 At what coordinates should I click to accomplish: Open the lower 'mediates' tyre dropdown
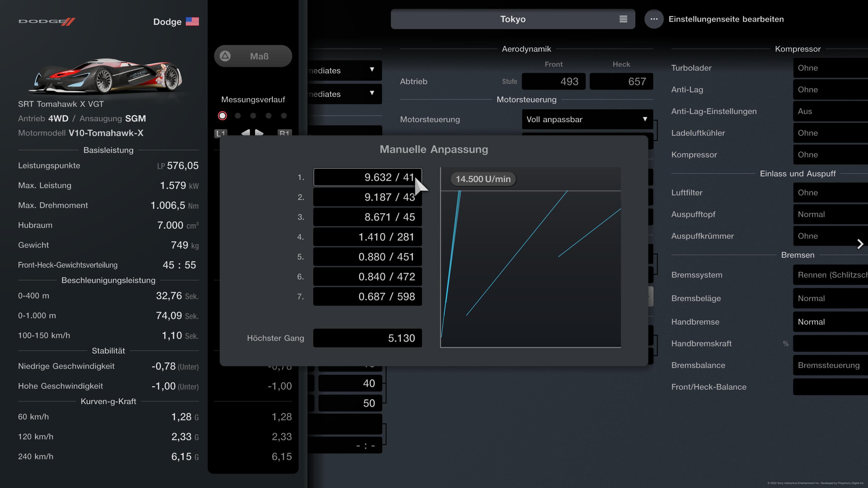pyautogui.click(x=345, y=94)
